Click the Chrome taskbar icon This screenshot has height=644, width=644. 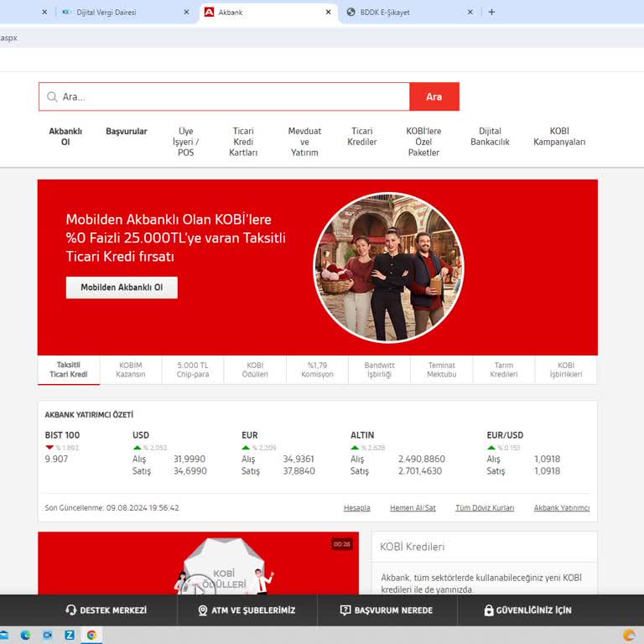coord(91,636)
